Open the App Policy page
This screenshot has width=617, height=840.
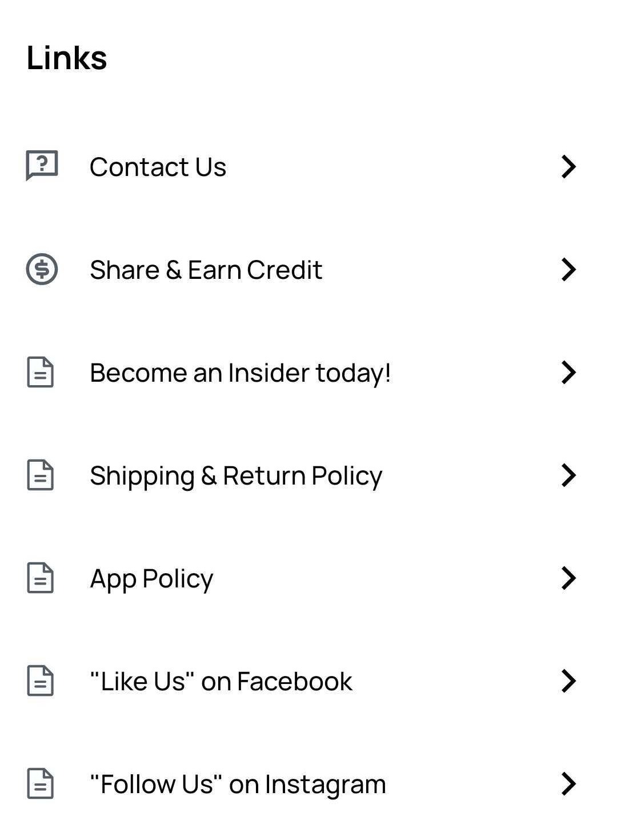click(x=151, y=578)
